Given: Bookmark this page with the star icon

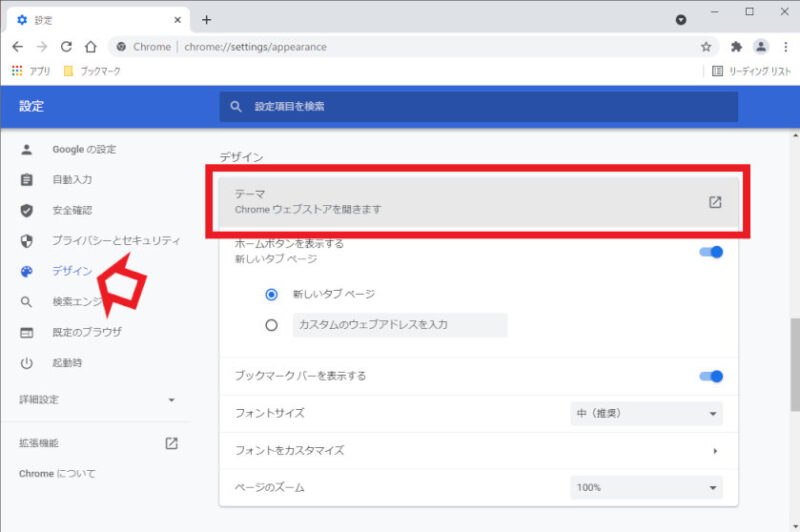Looking at the screenshot, I should [706, 47].
